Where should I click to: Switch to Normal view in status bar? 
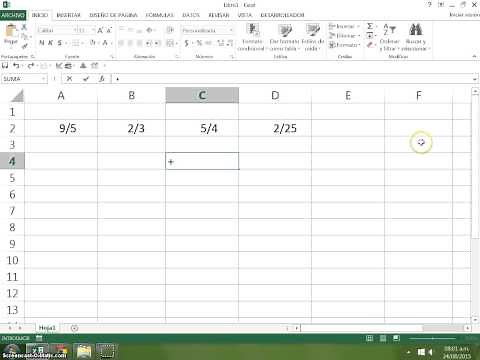pyautogui.click(x=370, y=338)
